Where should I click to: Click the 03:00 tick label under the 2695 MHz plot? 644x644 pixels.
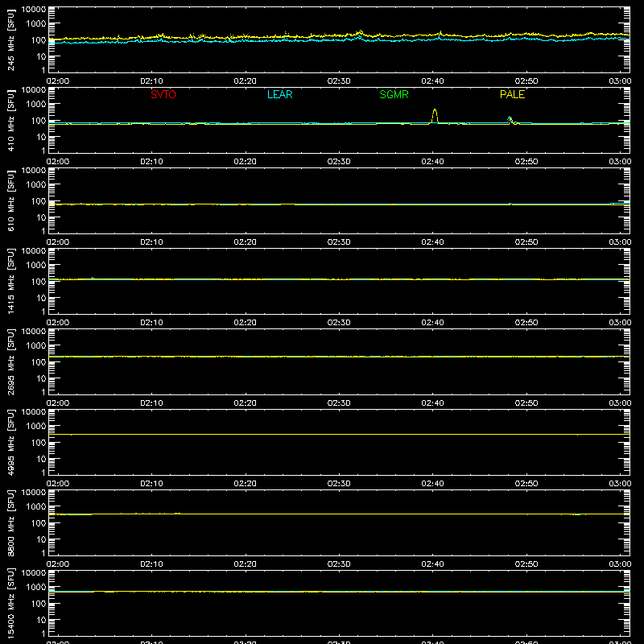tap(620, 403)
